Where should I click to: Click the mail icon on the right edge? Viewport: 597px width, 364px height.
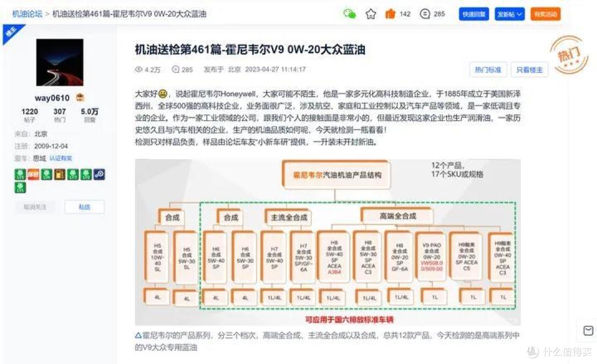tap(588, 330)
